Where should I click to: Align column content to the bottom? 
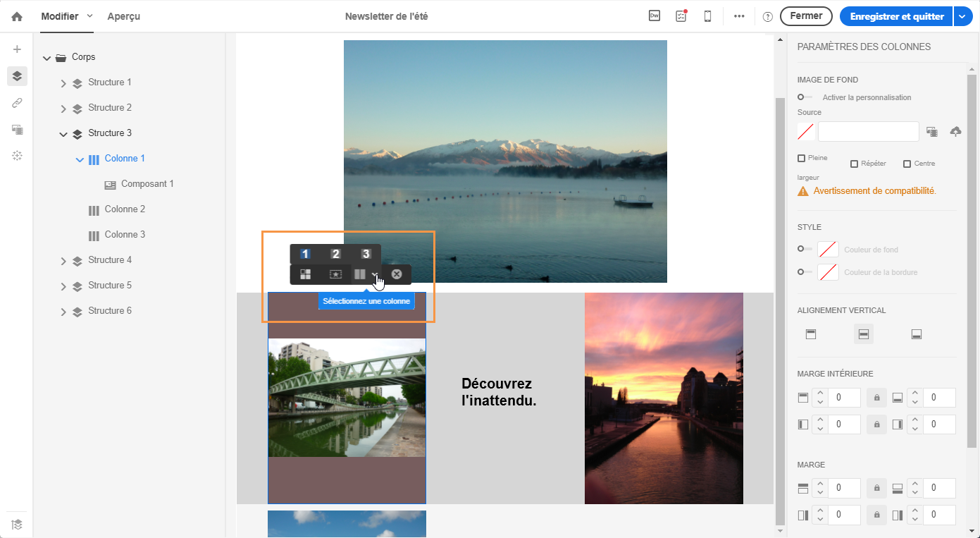[917, 334]
